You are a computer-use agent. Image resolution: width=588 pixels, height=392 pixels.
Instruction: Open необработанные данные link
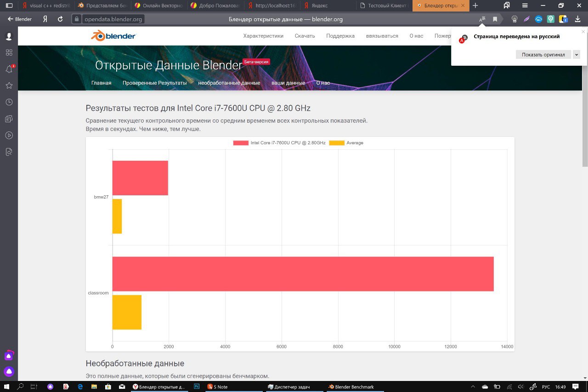tap(229, 83)
